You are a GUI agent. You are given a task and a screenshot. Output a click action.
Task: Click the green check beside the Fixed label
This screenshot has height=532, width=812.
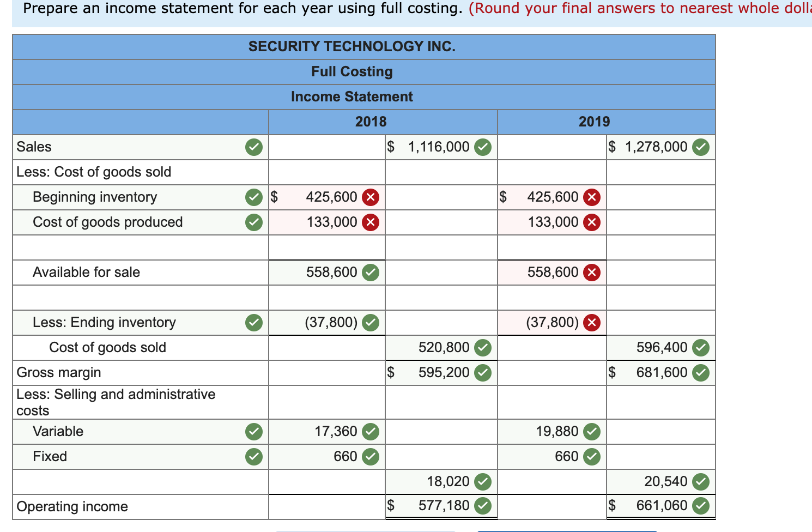(x=253, y=456)
